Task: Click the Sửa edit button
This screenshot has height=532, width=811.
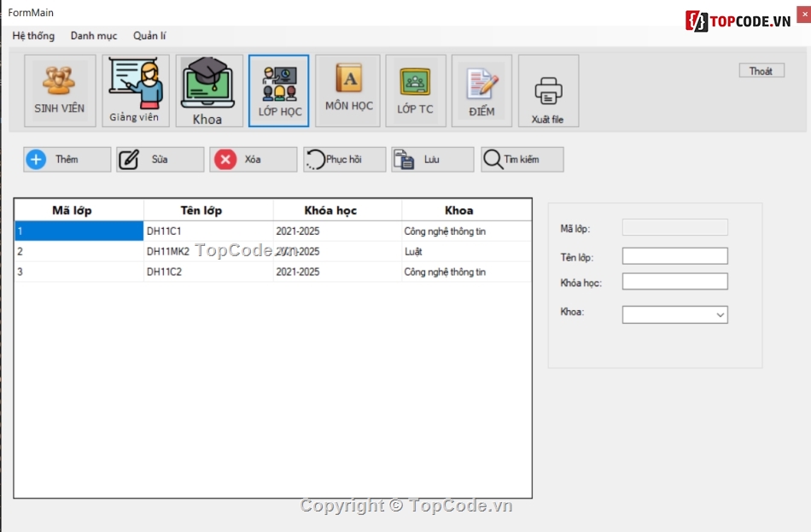Action: [160, 160]
